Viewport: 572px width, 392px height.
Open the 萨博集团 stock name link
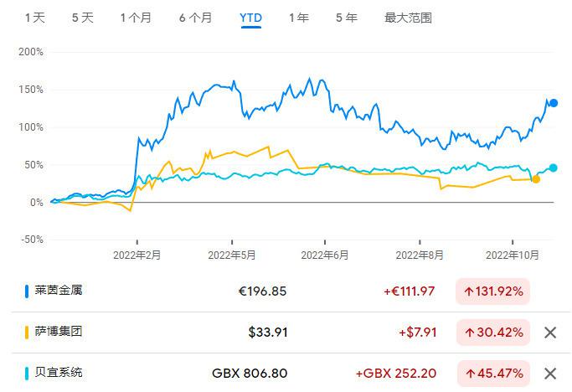pos(59,332)
